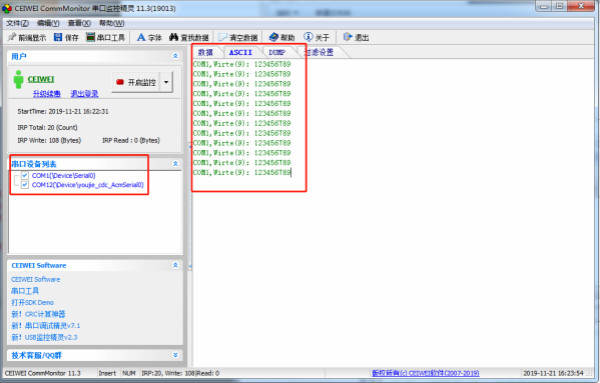Collapse the CEIWEI Software panel
The image size is (600, 383).
[175, 265]
